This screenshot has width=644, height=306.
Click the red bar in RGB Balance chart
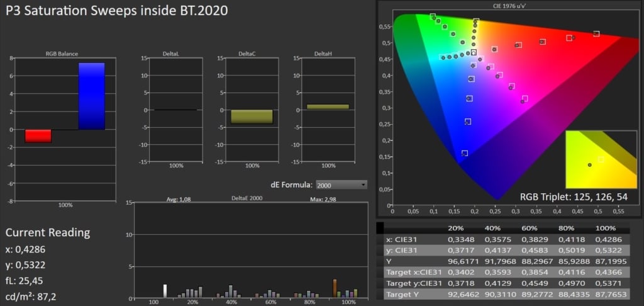click(38, 136)
